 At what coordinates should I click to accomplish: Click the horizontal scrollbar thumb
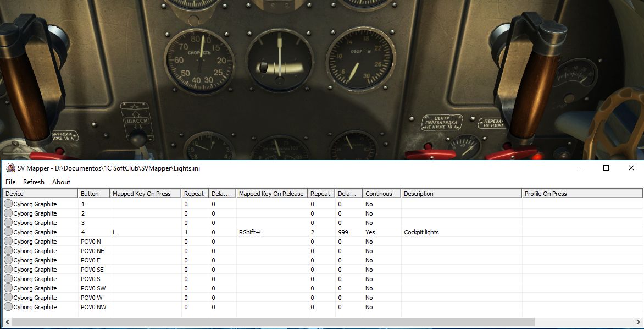(273, 322)
